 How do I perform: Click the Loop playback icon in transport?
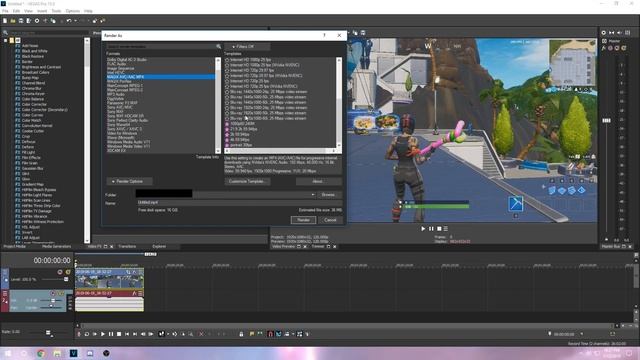[x=87, y=334]
